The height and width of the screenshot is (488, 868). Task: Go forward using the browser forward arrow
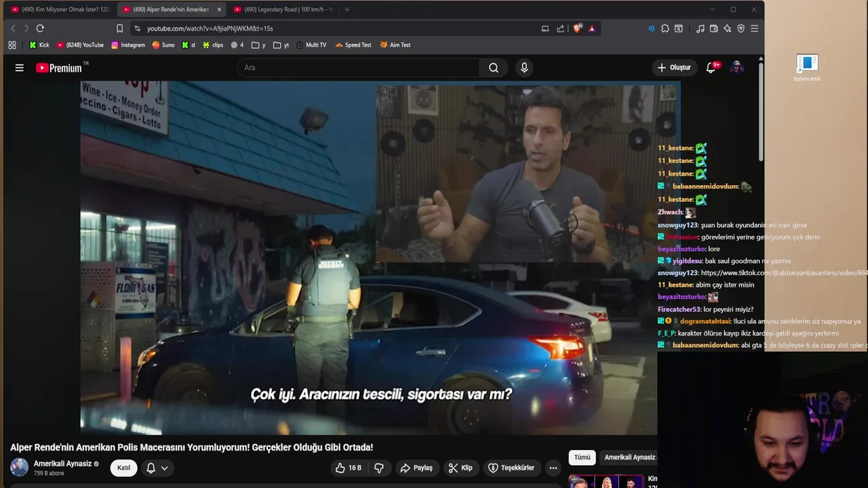[26, 28]
